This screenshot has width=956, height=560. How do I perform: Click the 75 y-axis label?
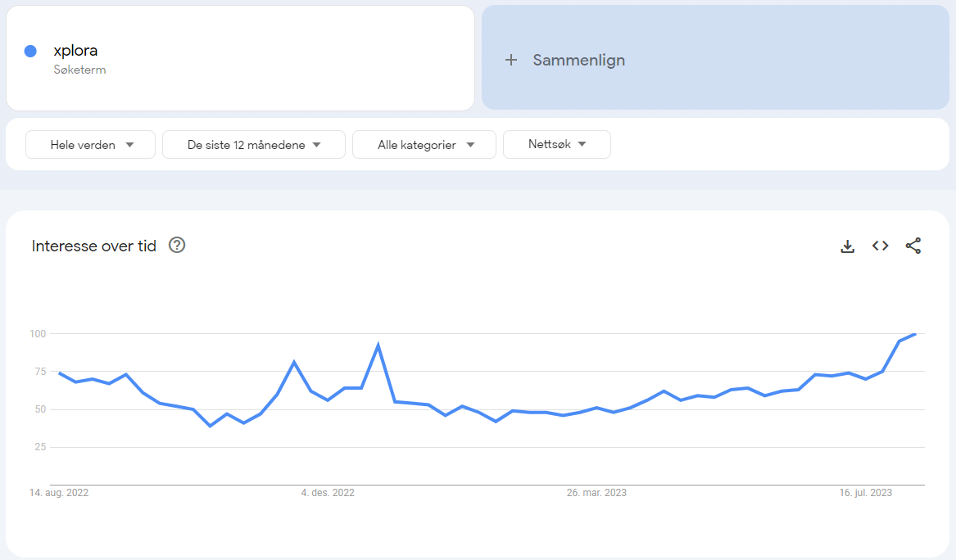tap(40, 372)
